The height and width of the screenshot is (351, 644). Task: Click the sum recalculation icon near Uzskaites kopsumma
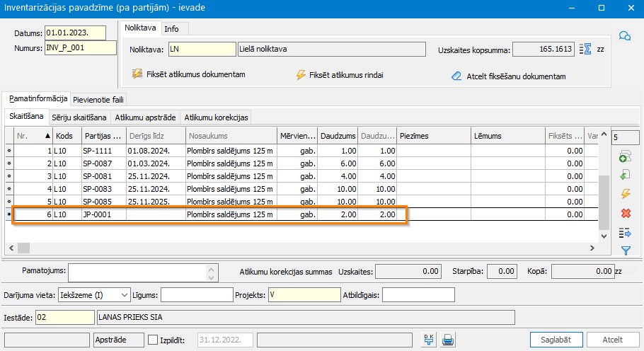[585, 50]
